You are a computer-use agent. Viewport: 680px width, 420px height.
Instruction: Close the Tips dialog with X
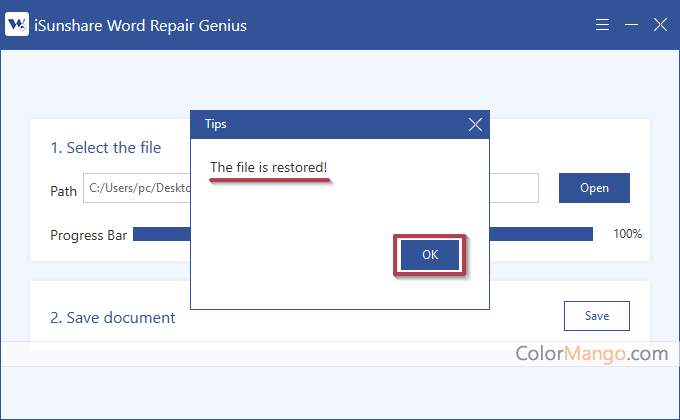tap(475, 124)
